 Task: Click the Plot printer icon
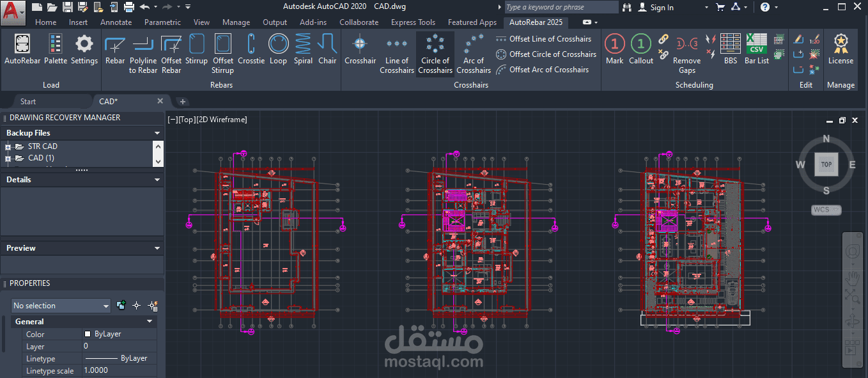click(x=128, y=7)
